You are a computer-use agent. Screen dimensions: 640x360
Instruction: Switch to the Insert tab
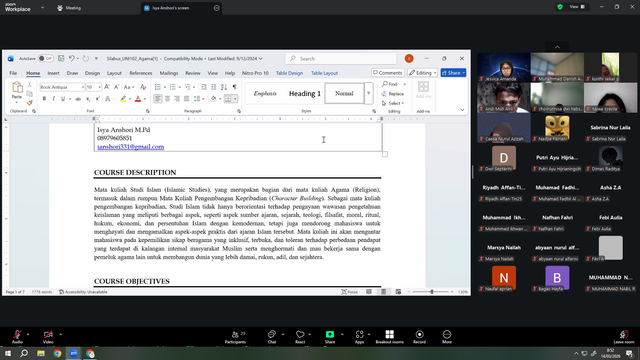(x=53, y=73)
